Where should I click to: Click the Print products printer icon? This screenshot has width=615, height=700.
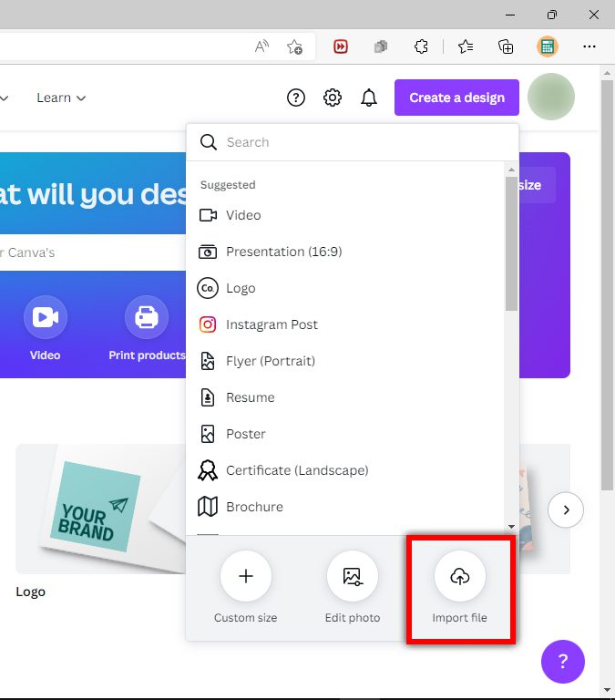point(147,317)
